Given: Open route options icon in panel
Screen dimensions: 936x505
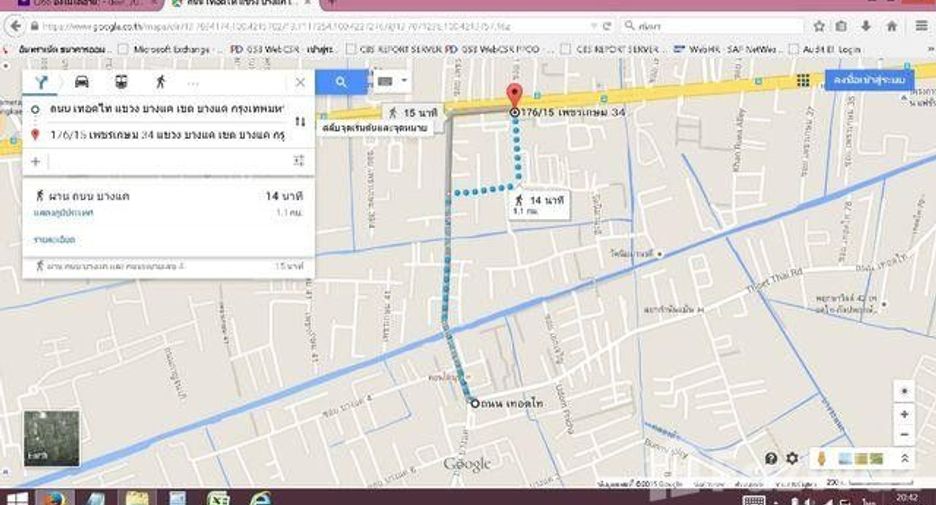Looking at the screenshot, I should click(299, 160).
